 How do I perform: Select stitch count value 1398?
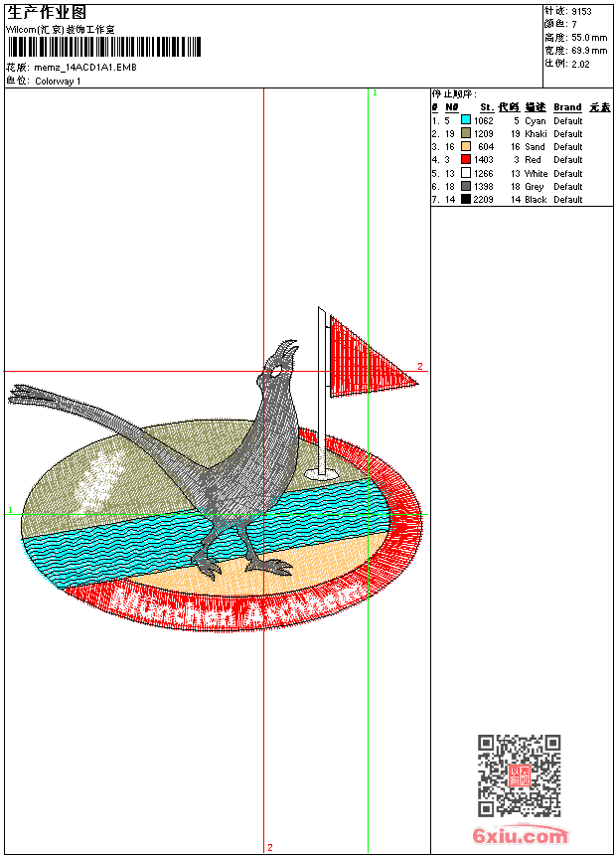(484, 187)
